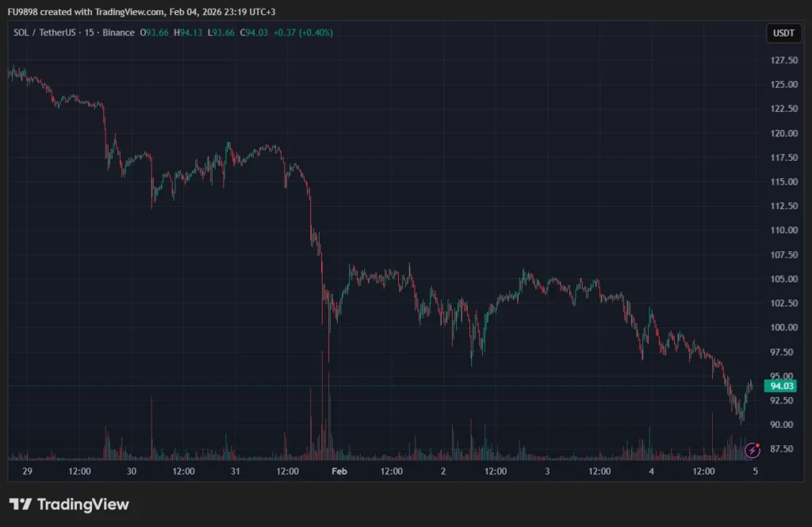Click the 31 date label on time axis
Viewport: 812px width, 527px height.
tap(235, 471)
